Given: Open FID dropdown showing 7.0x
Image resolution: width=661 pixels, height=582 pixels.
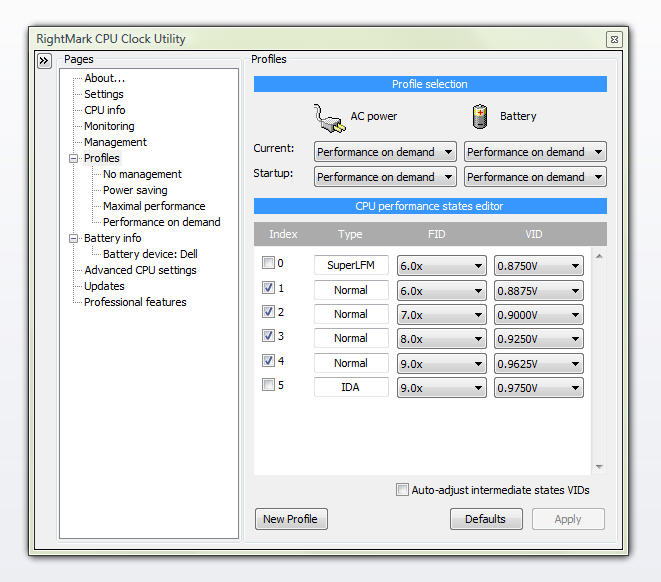Looking at the screenshot, I should [441, 315].
